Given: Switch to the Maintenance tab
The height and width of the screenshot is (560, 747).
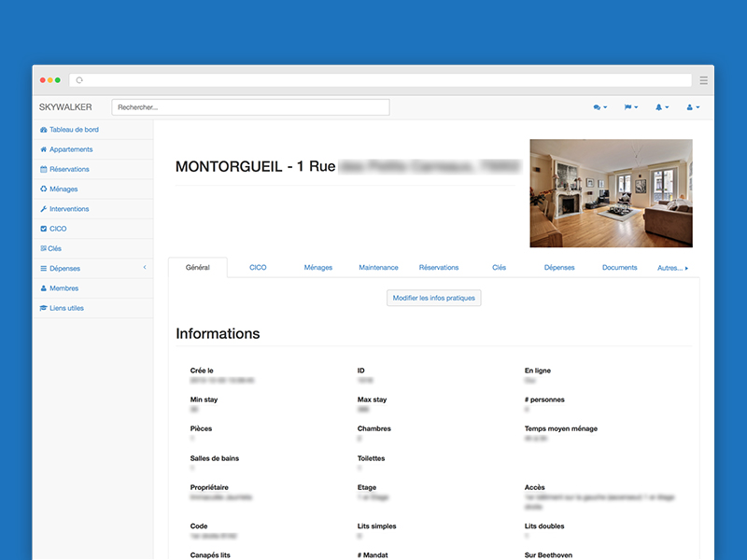Looking at the screenshot, I should tap(378, 268).
